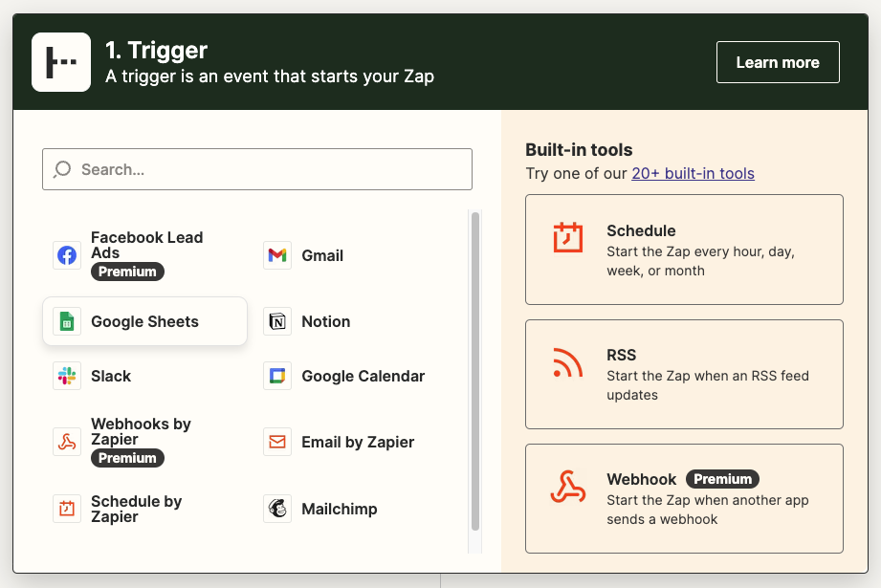
Task: Open the 20+ built-in tools link
Action: click(x=693, y=174)
